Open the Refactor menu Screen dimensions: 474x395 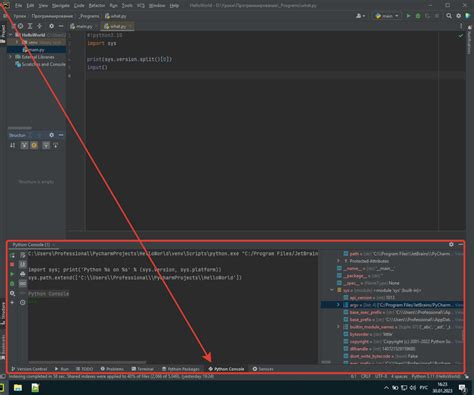tap(97, 6)
